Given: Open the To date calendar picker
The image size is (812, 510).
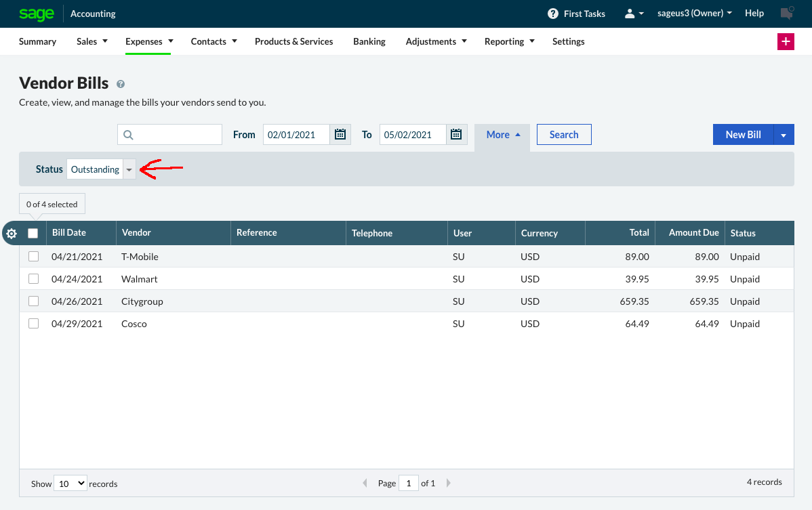Looking at the screenshot, I should [456, 134].
